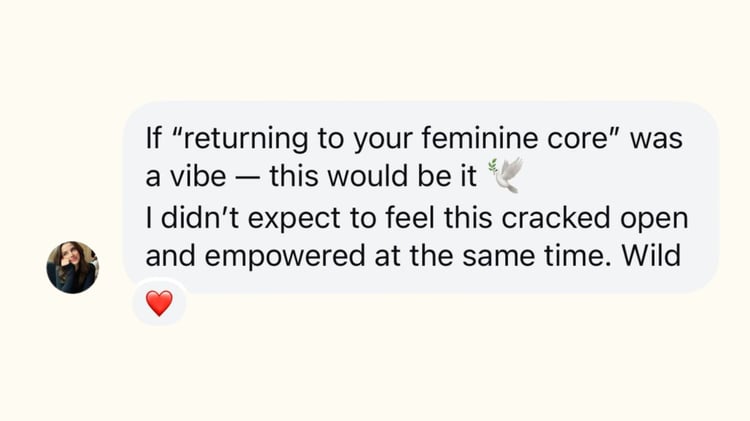Click the sender's profile avatar
Viewport: 750px width, 421px height.
72,267
